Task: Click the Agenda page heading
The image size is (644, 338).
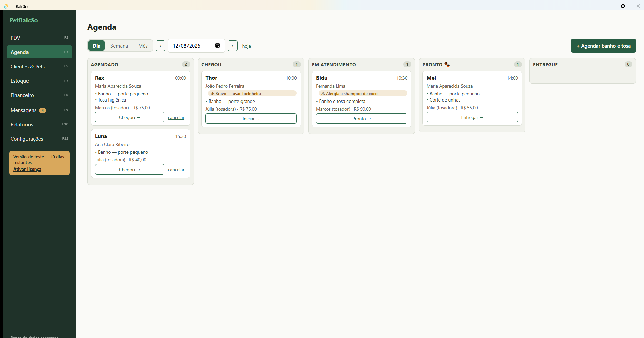Action: pos(102,27)
